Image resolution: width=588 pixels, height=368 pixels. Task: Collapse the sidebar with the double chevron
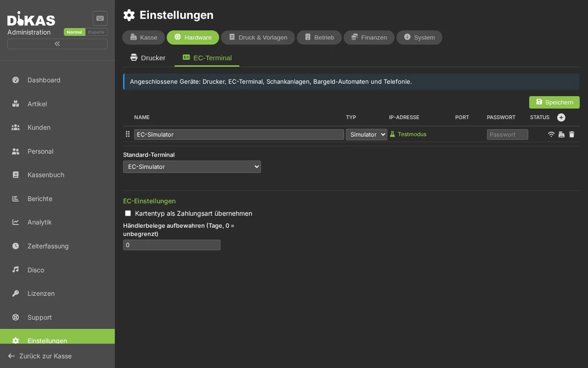[x=57, y=44]
